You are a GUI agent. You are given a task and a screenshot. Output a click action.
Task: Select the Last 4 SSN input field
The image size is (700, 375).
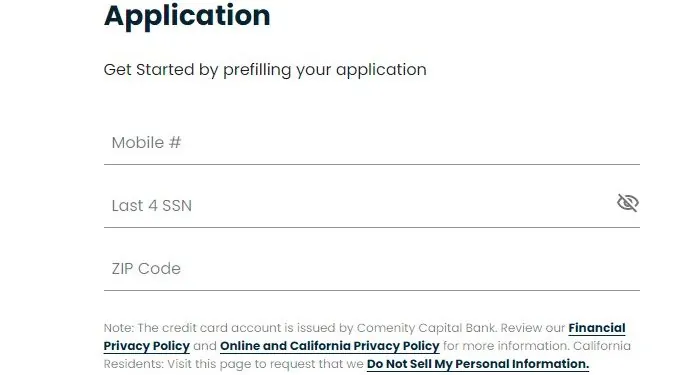coord(371,206)
